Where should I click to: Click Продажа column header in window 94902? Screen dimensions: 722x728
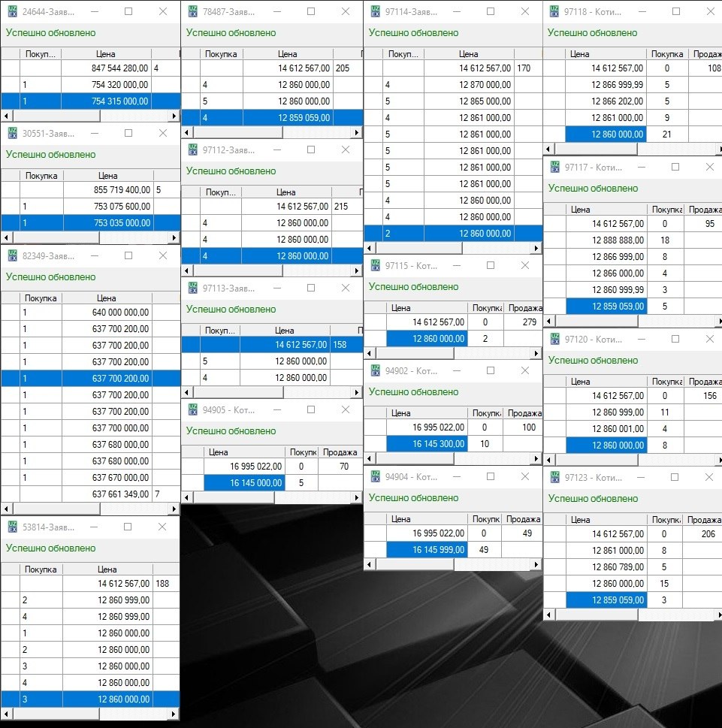coord(524,413)
